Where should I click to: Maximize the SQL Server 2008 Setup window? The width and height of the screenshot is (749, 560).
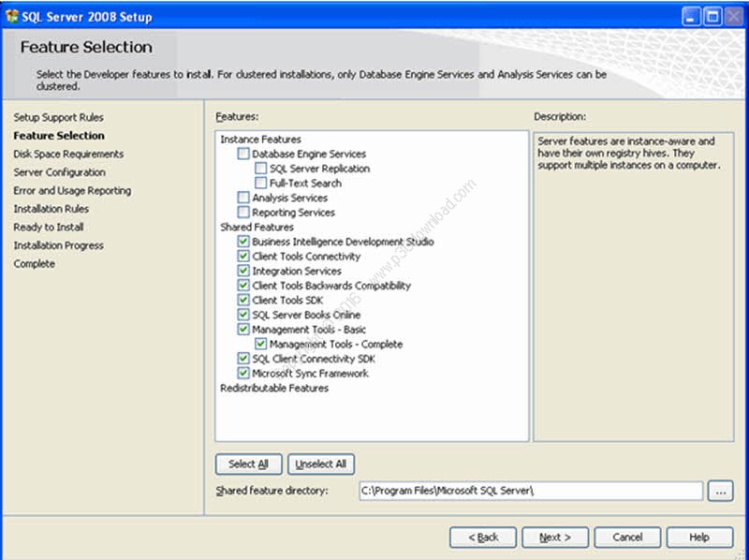[x=712, y=16]
